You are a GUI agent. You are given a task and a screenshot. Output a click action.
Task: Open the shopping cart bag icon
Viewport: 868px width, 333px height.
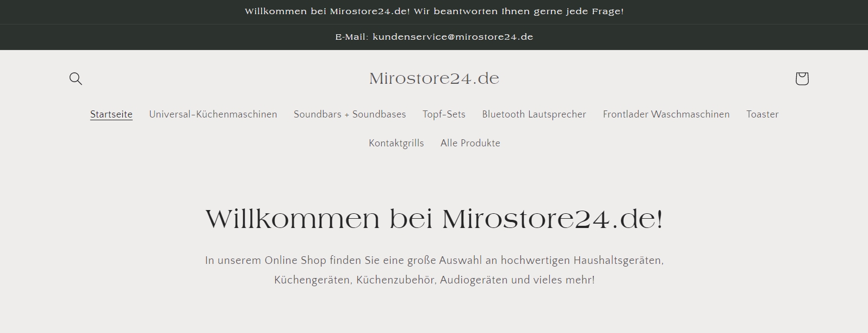802,79
